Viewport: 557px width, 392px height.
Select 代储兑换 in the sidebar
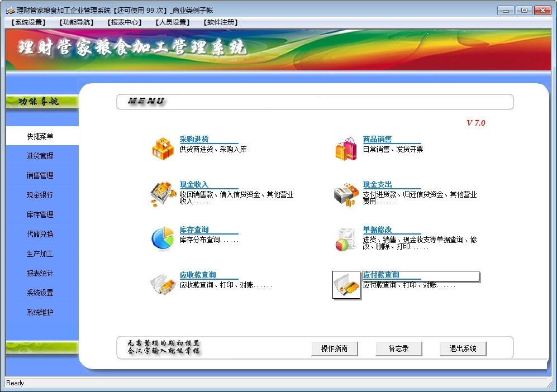pos(40,234)
